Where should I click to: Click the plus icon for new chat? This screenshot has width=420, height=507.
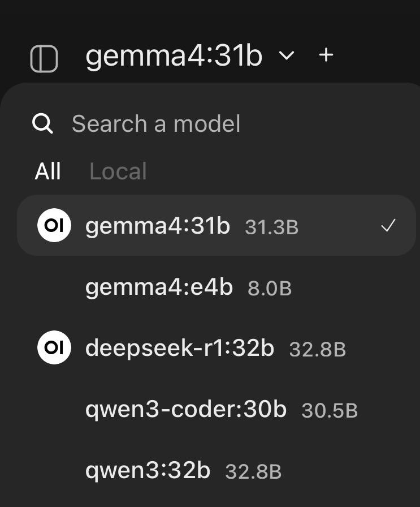coord(326,55)
